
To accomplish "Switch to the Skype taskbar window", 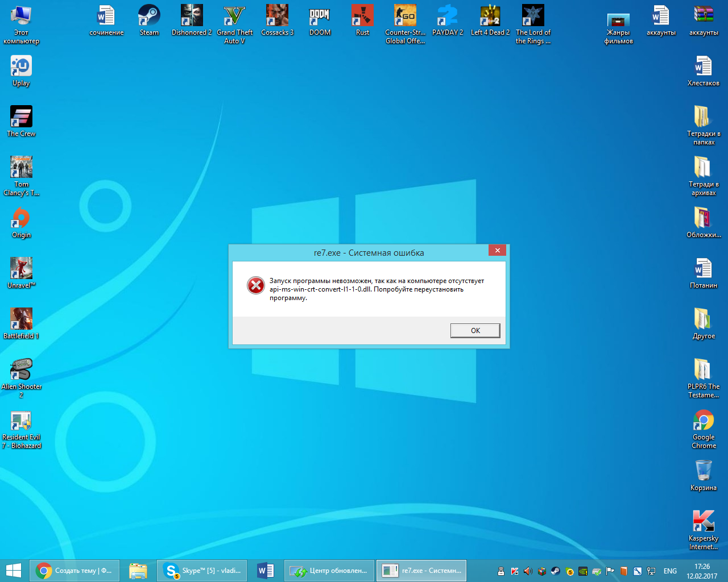I will [202, 571].
